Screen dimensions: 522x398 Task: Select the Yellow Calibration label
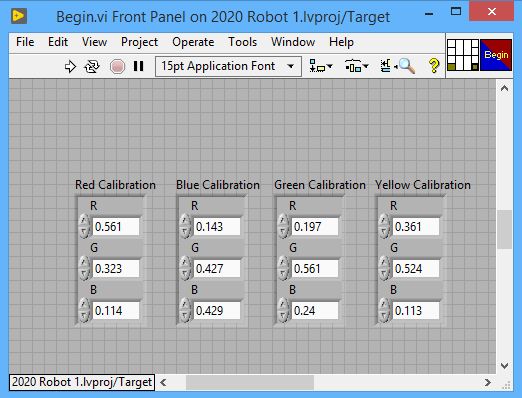point(423,185)
